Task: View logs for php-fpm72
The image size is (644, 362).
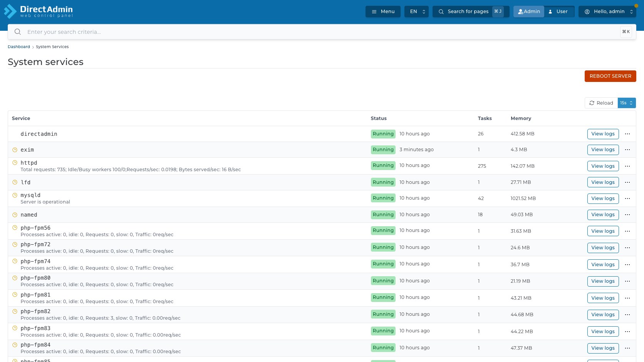Action: [x=603, y=248]
